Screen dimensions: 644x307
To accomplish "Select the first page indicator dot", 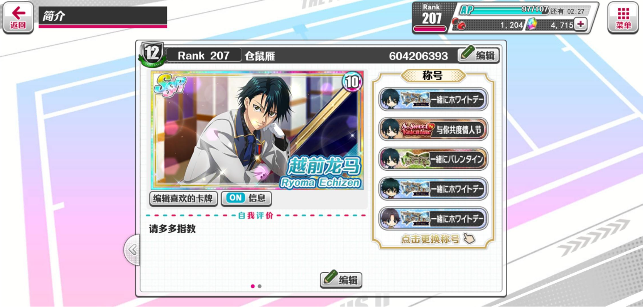I will click(x=253, y=286).
